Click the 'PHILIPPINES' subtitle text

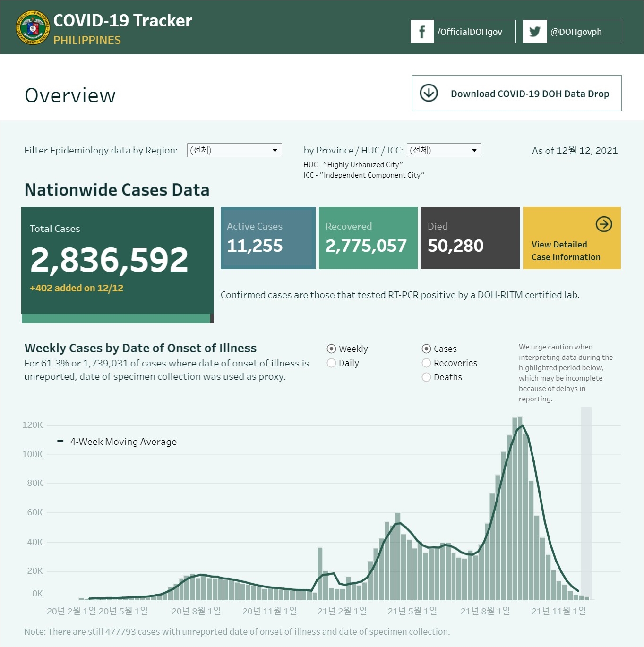tap(87, 40)
